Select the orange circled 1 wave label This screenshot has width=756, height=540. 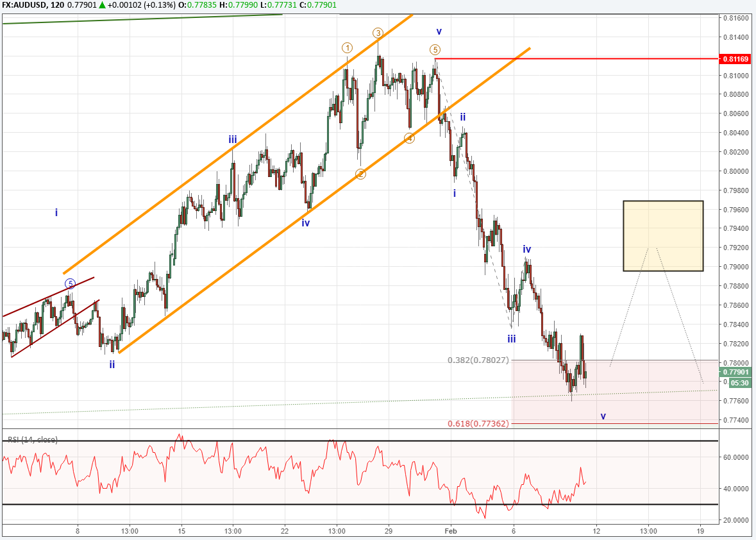click(x=347, y=47)
